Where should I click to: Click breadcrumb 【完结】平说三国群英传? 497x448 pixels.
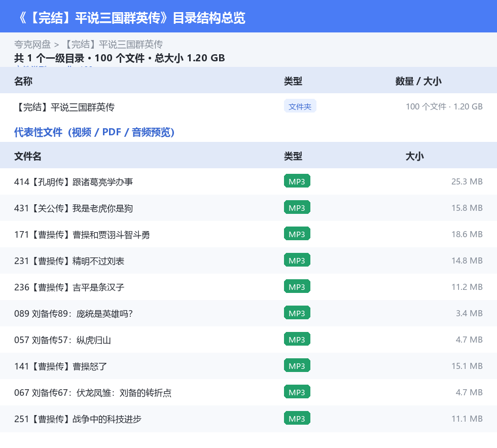click(x=113, y=45)
